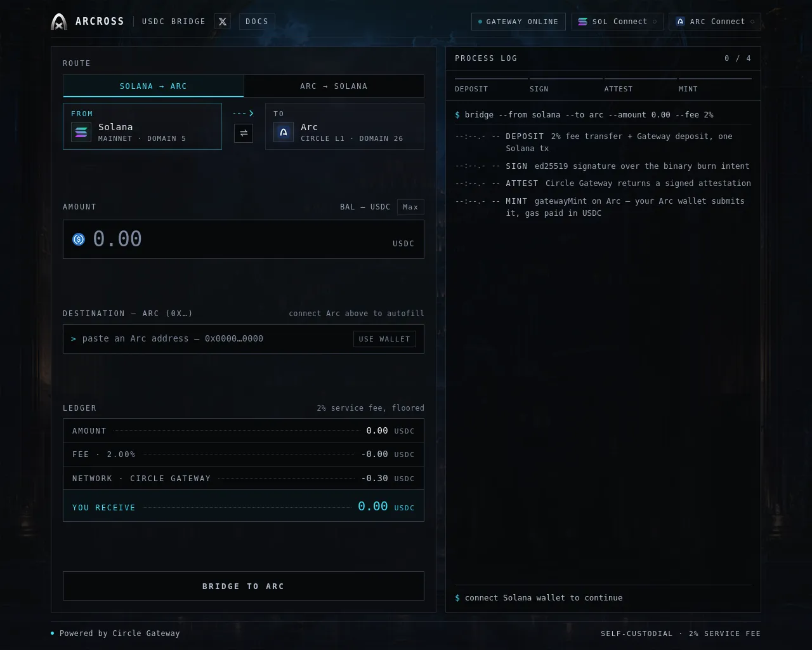Click the Solana chain icon in From card
The height and width of the screenshot is (650, 812).
[81, 132]
